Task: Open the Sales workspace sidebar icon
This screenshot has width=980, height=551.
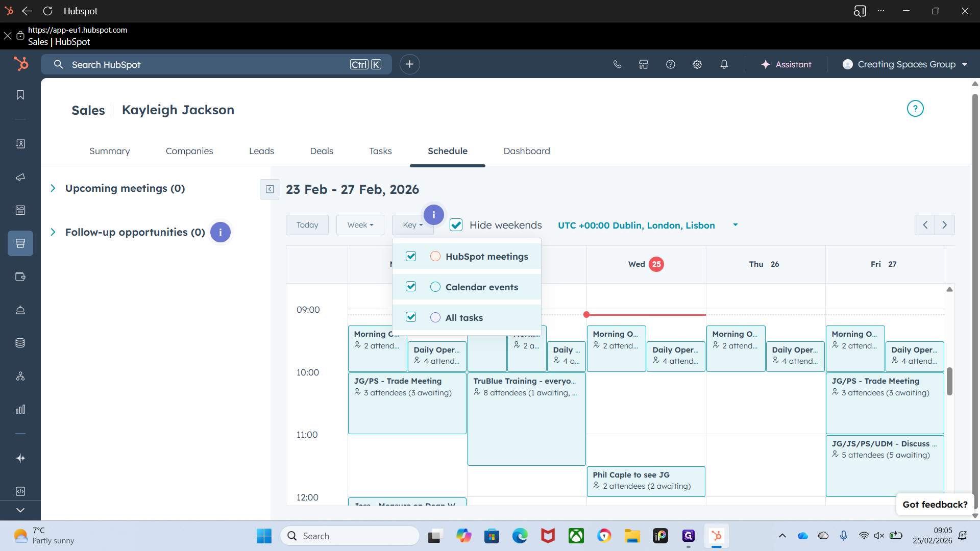Action: [x=20, y=243]
